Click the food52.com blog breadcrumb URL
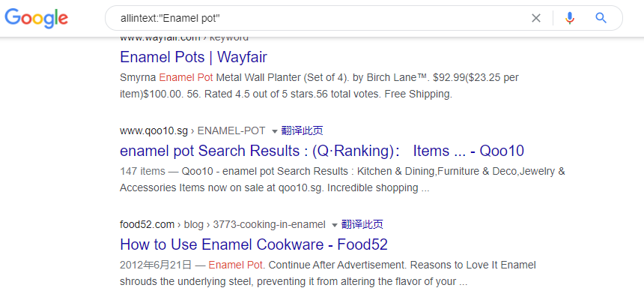 pyautogui.click(x=222, y=224)
